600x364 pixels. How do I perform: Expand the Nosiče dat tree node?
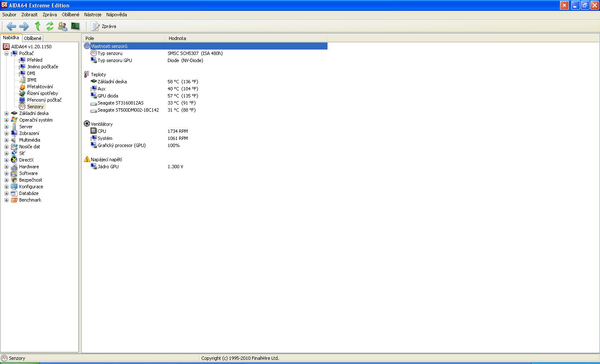6,147
